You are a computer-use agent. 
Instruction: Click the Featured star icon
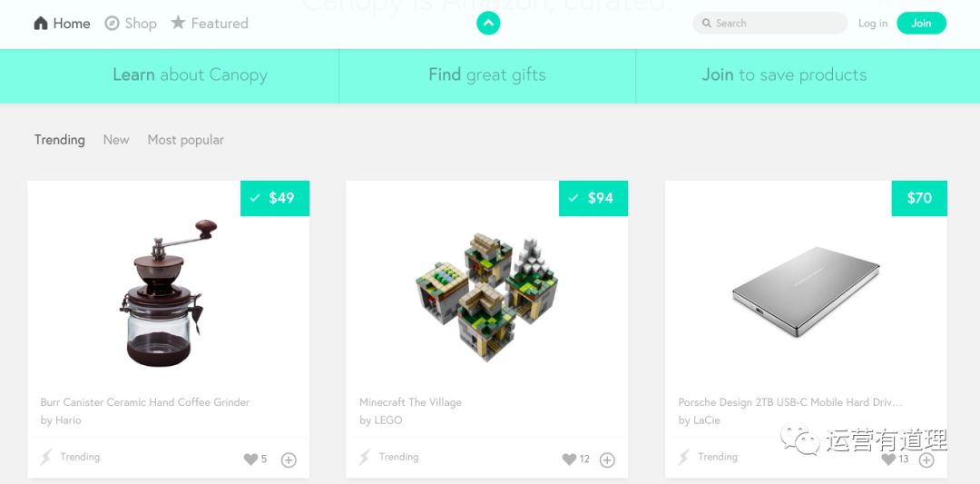[x=178, y=23]
